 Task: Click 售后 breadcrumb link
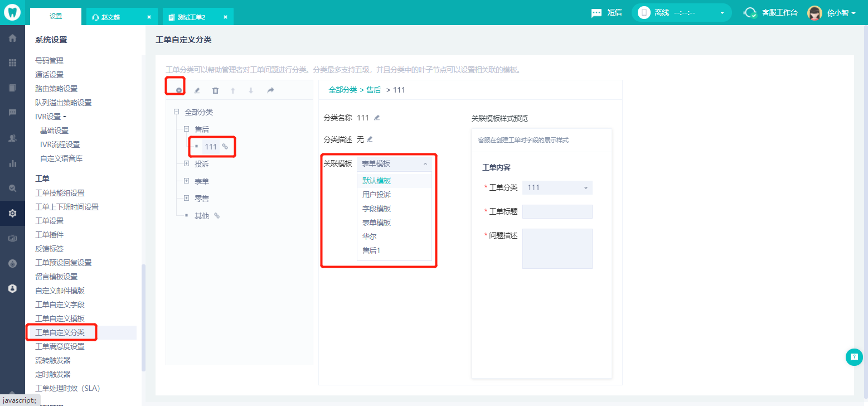pos(374,90)
